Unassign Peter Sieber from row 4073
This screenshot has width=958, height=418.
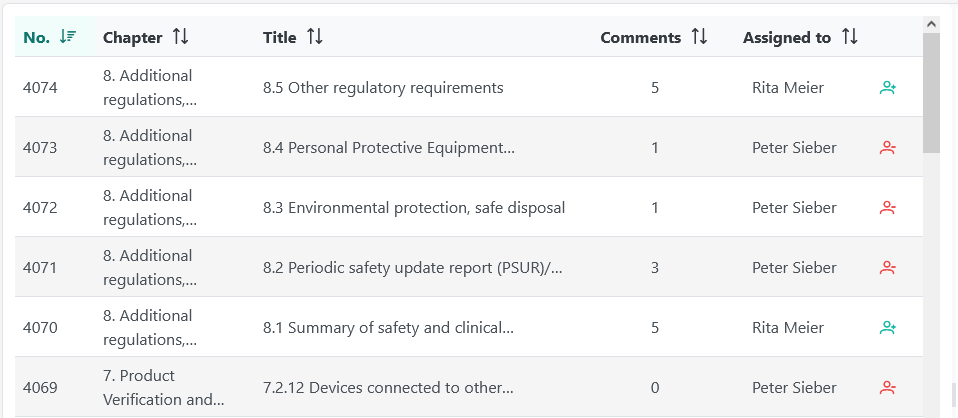coord(887,148)
